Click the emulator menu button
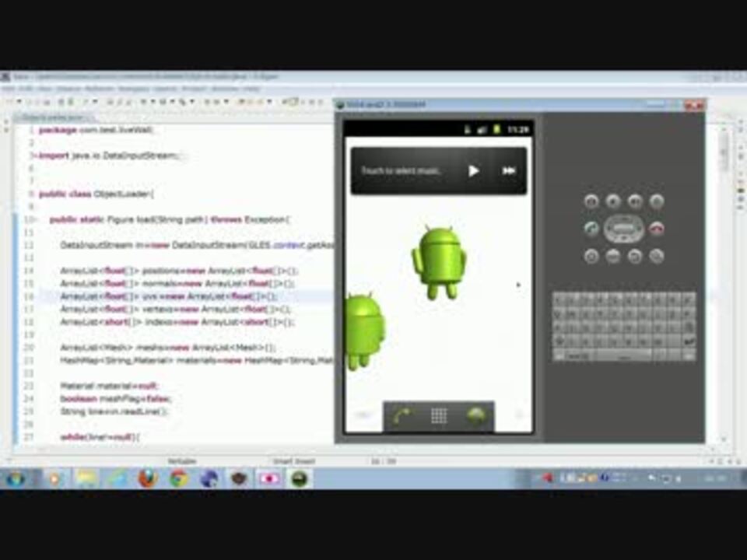 pos(612,257)
